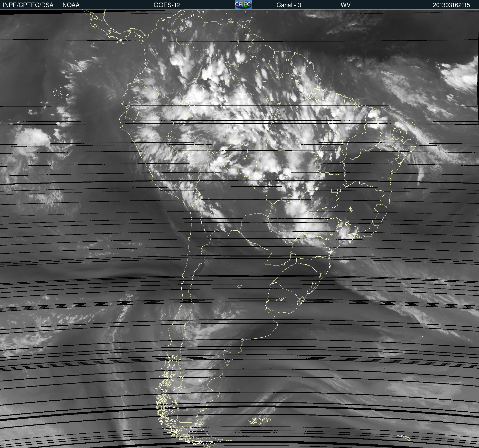The height and width of the screenshot is (448, 479).
Task: Click the CPTEC logo in header
Action: [243, 5]
